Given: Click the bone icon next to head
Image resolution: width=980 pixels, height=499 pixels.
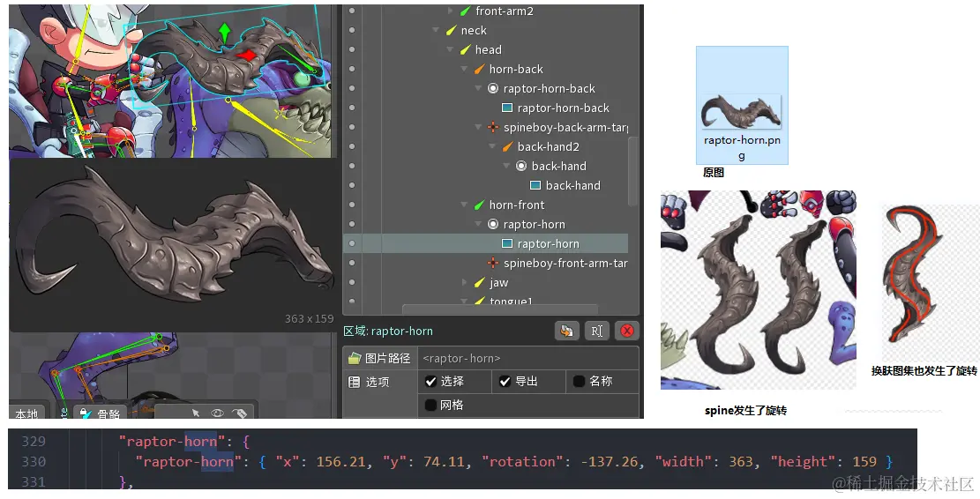Looking at the screenshot, I should [x=465, y=50].
